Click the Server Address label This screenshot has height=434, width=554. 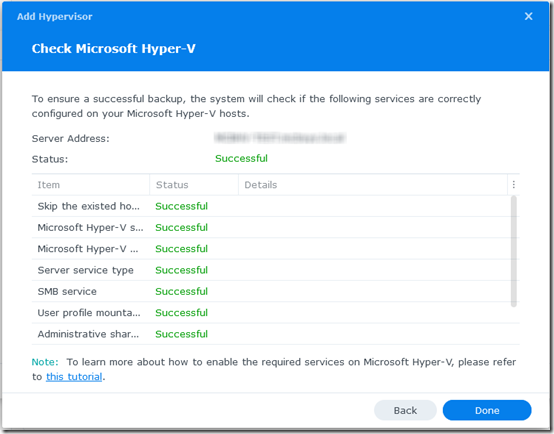tap(71, 139)
